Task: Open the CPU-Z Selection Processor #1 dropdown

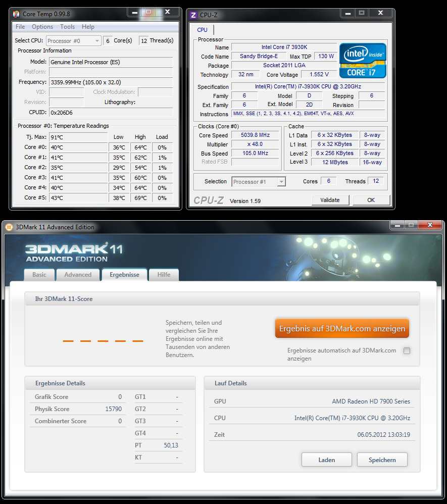Action: pos(259,182)
